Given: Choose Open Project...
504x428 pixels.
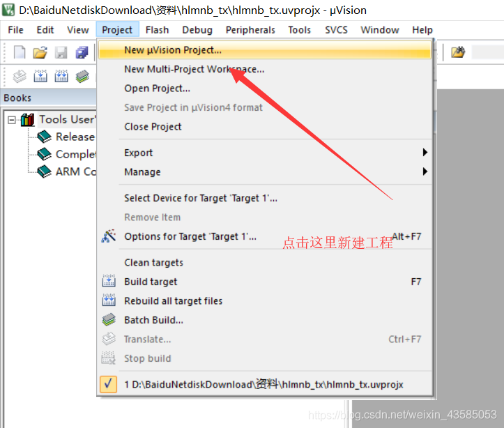Looking at the screenshot, I should pyautogui.click(x=265, y=89).
